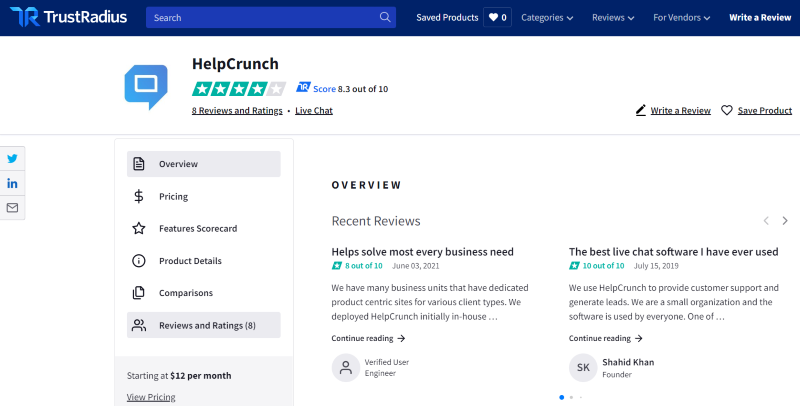Click the SK avatar of Shahid Khan
The image size is (800, 406).
(x=583, y=368)
